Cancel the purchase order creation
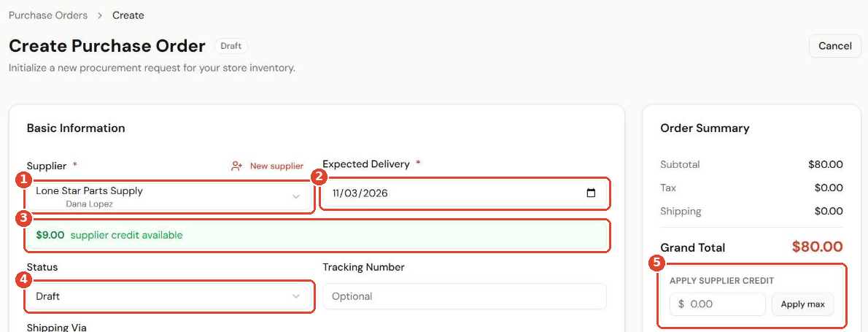The width and height of the screenshot is (868, 332). [x=834, y=46]
